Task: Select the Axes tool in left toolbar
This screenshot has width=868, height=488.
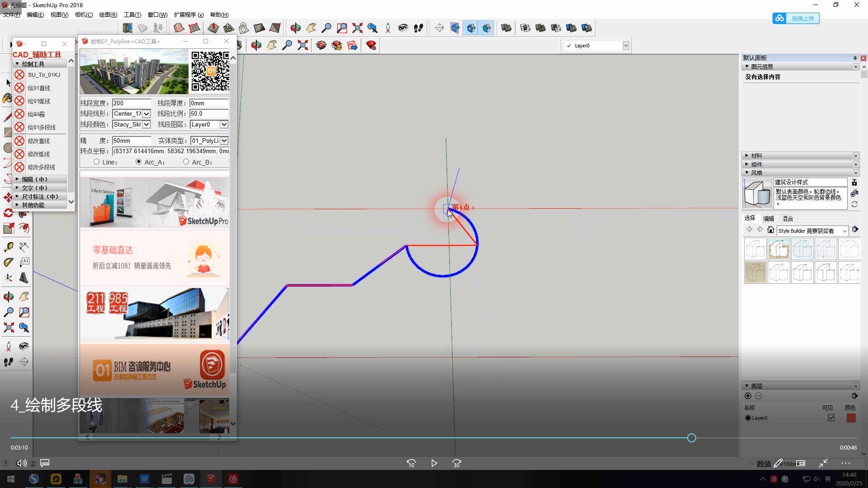Action: [x=8, y=277]
